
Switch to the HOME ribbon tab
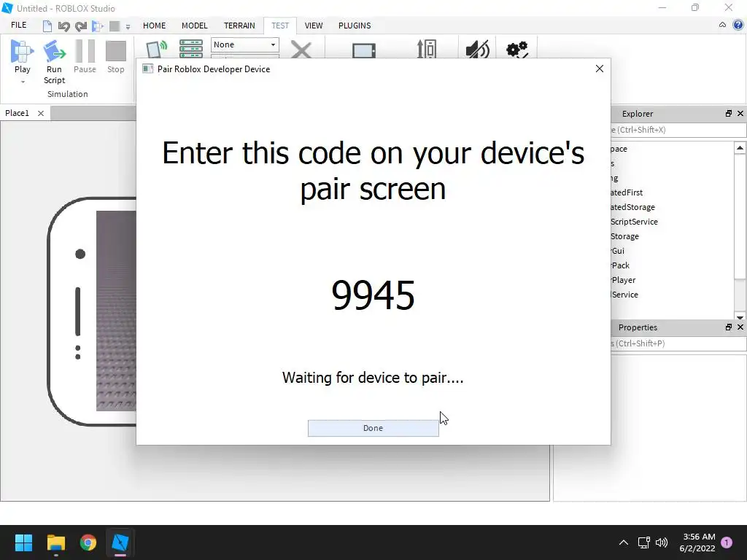155,26
